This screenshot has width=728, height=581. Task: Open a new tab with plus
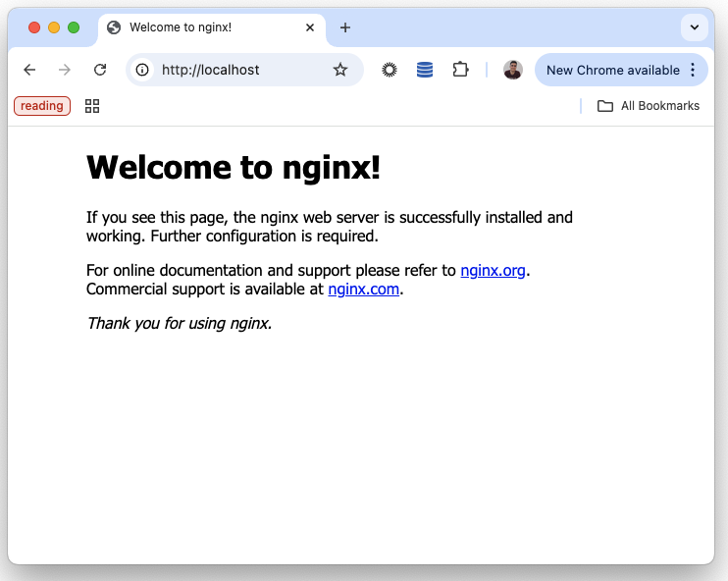[x=345, y=27]
